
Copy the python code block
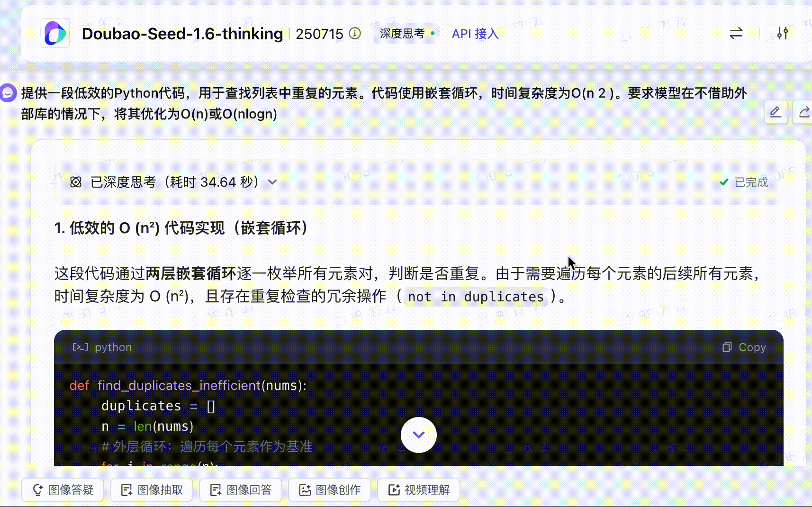744,347
